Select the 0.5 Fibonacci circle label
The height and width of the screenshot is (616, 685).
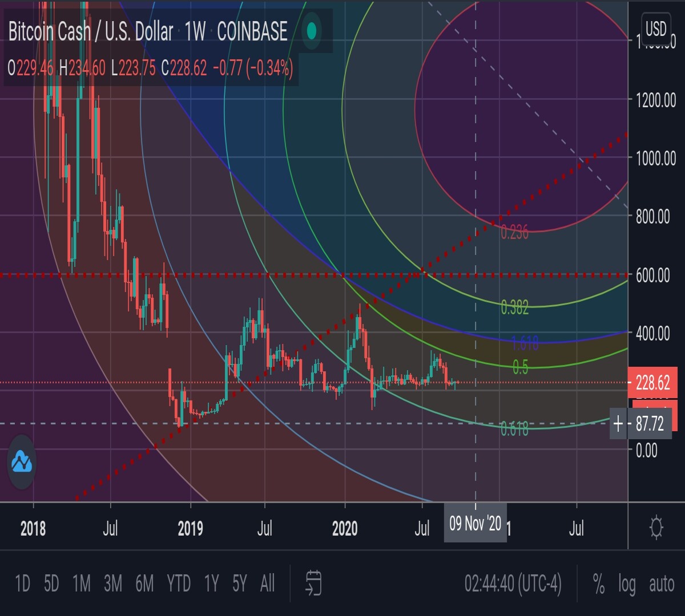click(520, 367)
